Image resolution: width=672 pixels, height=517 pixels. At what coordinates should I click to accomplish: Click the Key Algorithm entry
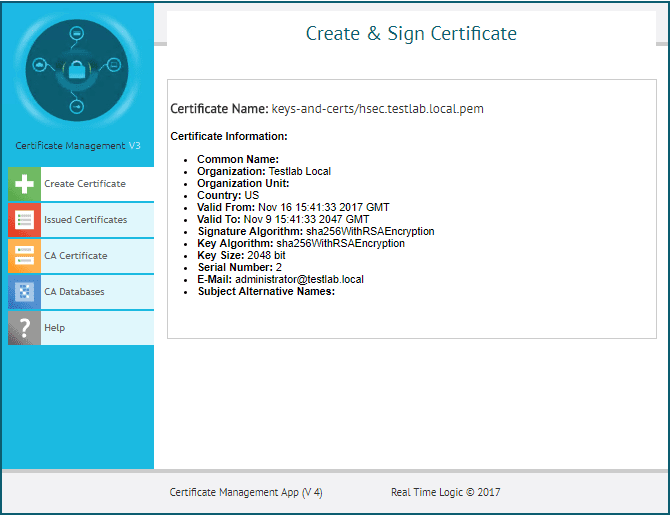301,243
